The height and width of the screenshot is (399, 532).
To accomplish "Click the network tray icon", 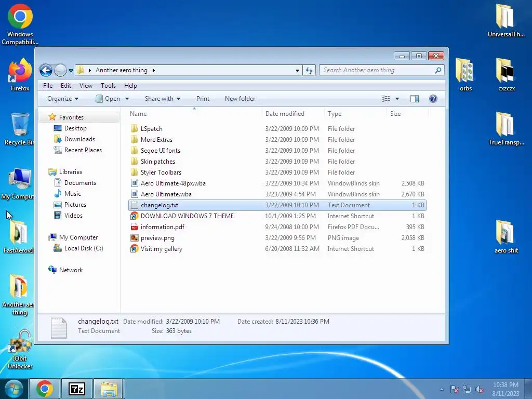I will pos(467,389).
